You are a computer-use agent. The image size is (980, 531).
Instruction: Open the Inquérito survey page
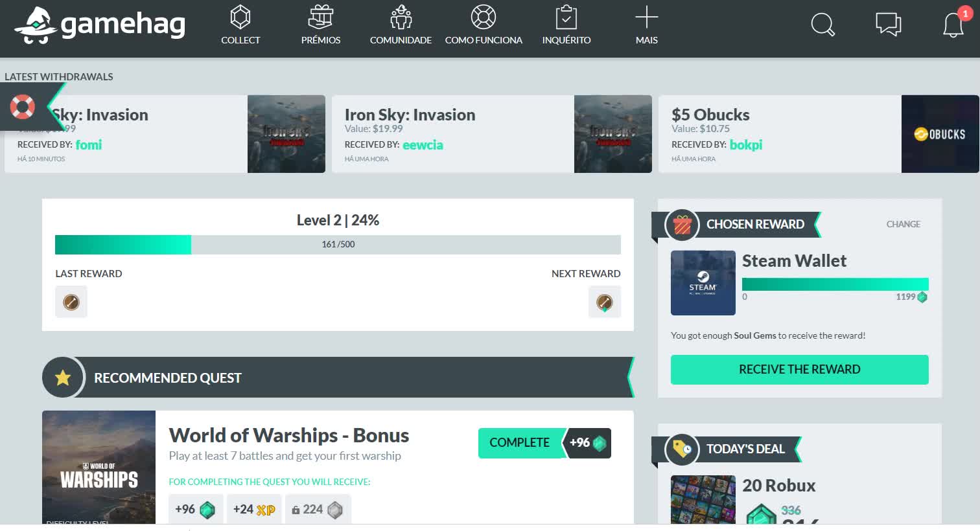(x=566, y=26)
